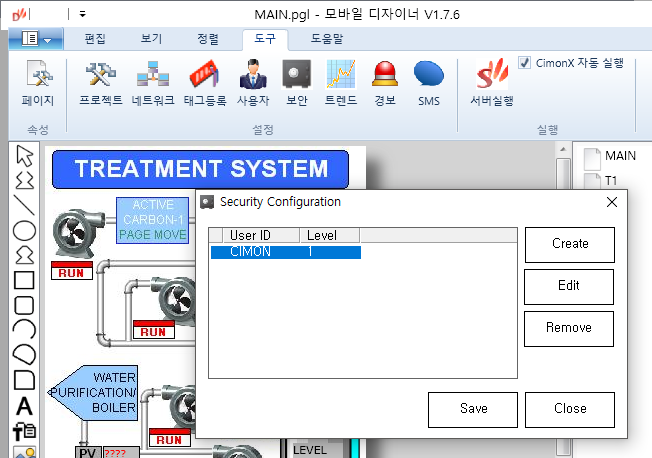Click the application logo in title bar

[x=20, y=15]
